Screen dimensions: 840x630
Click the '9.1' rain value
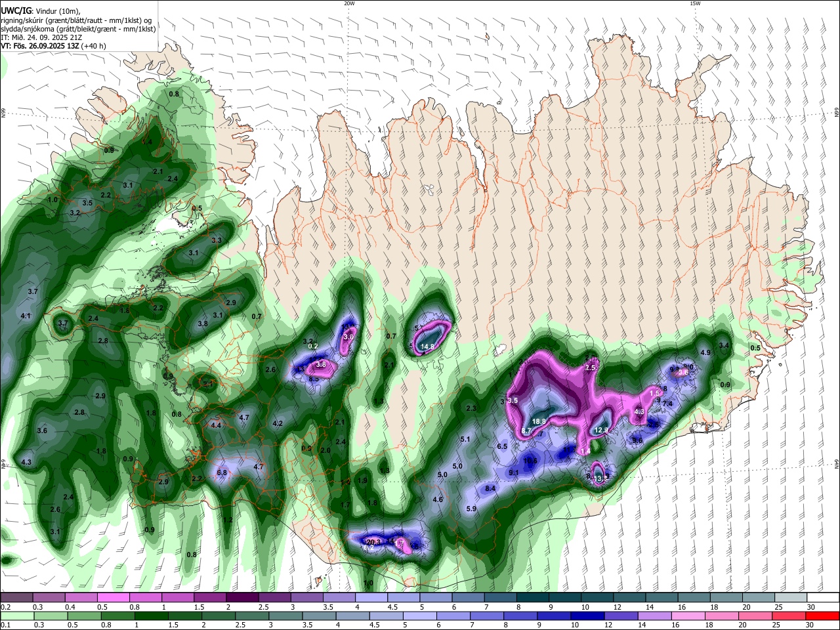coord(514,472)
